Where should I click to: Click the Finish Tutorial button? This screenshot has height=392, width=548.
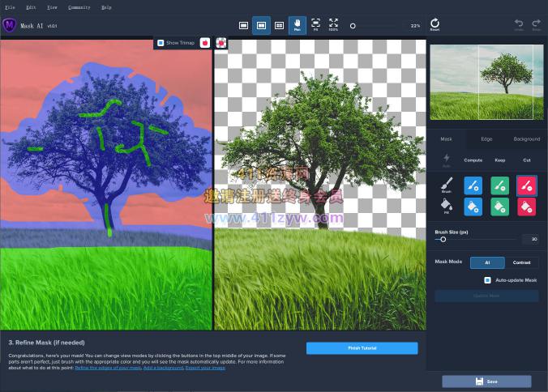(362, 348)
